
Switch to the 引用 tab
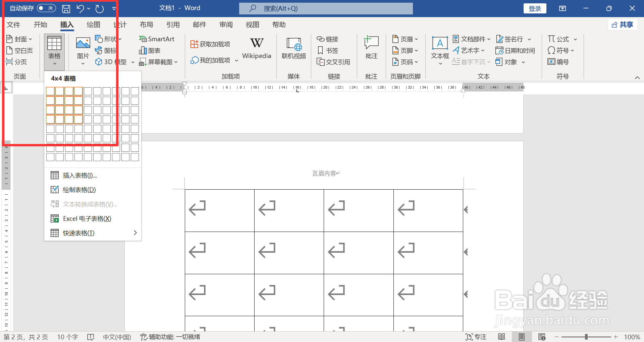[x=173, y=25]
